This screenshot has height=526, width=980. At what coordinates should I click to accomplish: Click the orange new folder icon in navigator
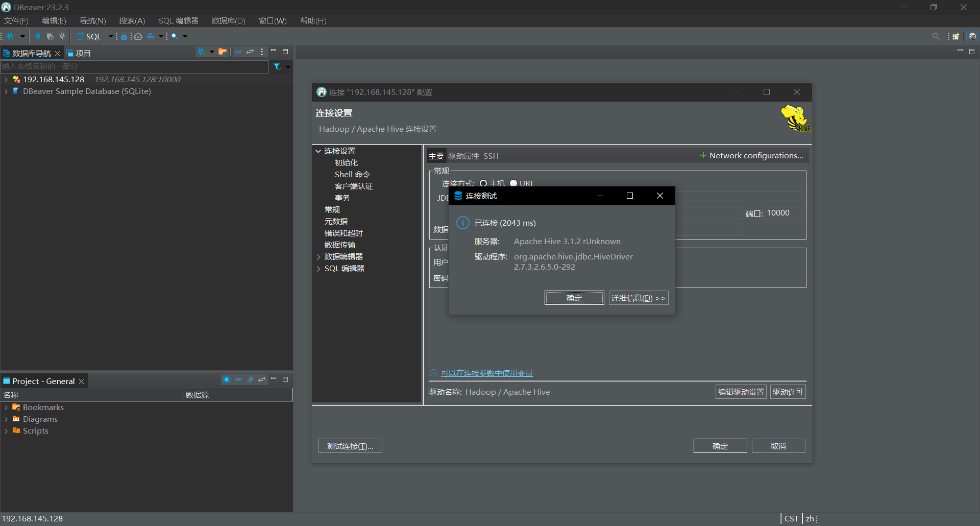(x=223, y=52)
